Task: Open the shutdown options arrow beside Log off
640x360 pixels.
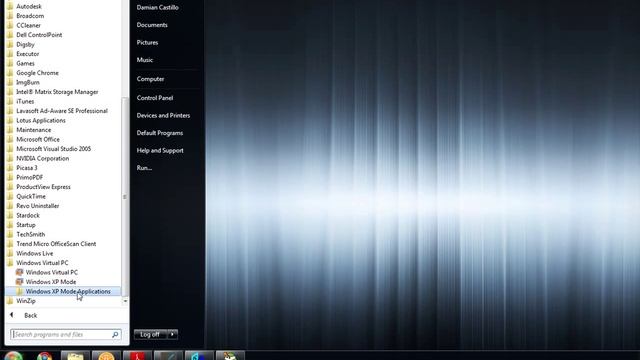Action: pyautogui.click(x=172, y=334)
